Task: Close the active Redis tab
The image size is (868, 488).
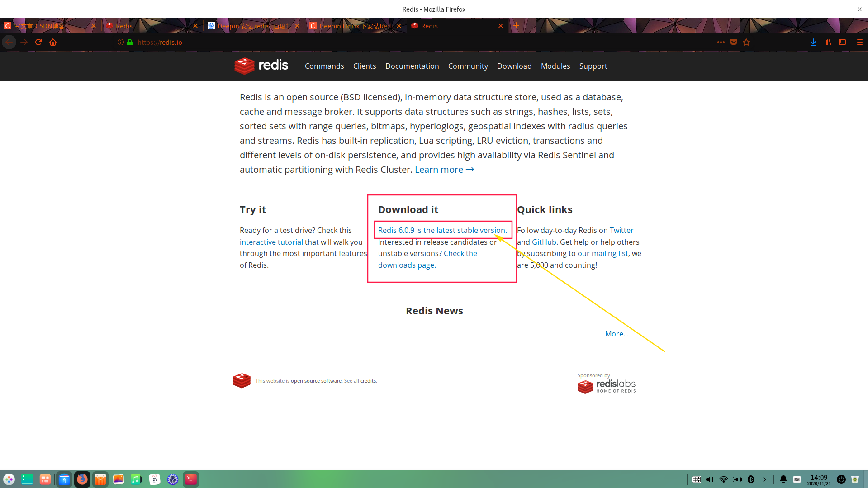Action: [x=501, y=26]
